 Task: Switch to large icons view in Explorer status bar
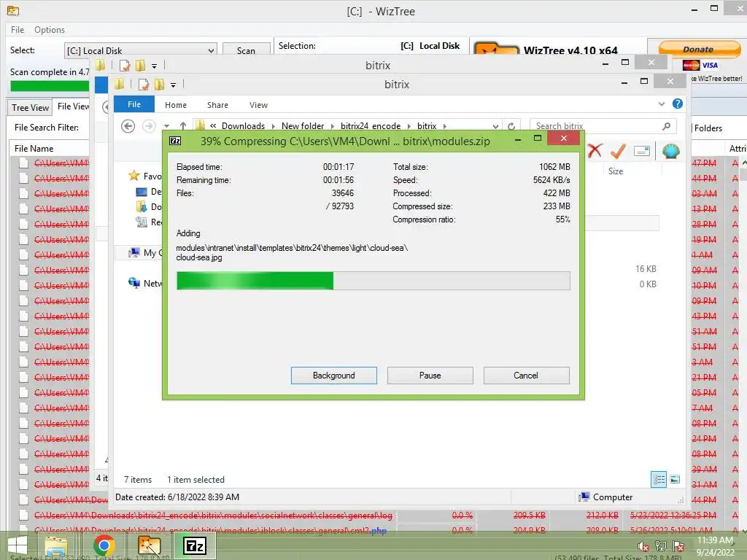(675, 480)
